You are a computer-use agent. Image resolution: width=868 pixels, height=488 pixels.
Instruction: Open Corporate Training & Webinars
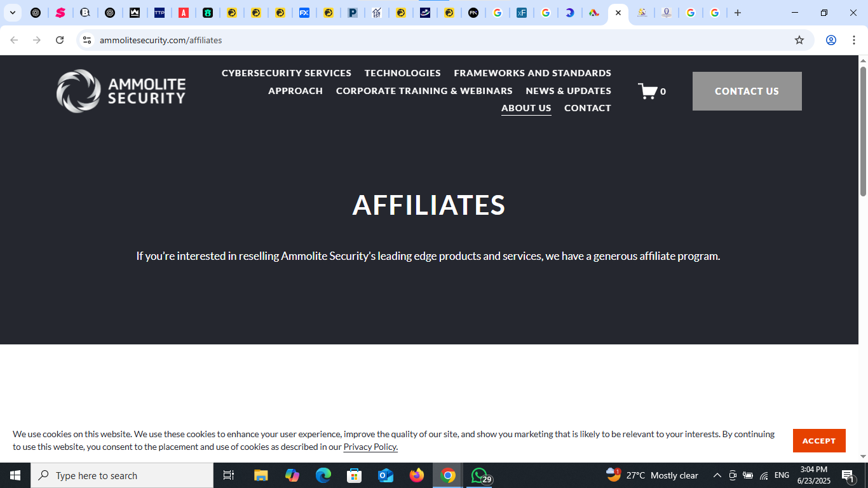pos(424,91)
